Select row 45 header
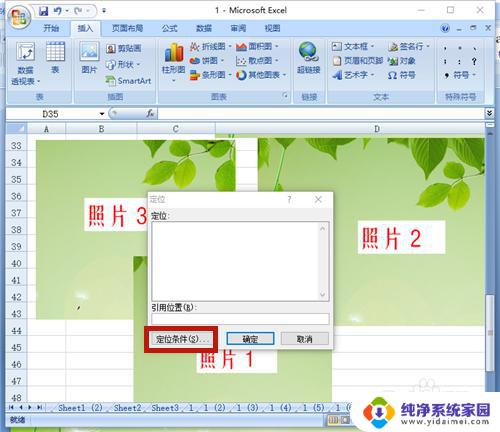 pyautogui.click(x=16, y=347)
